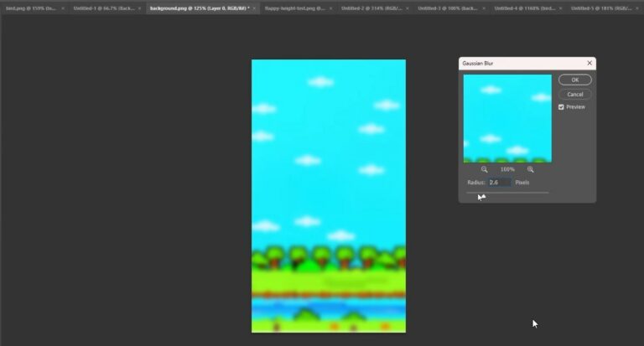Image resolution: width=644 pixels, height=346 pixels.
Task: Switch to the Untitled-1 tab
Action: click(101, 8)
